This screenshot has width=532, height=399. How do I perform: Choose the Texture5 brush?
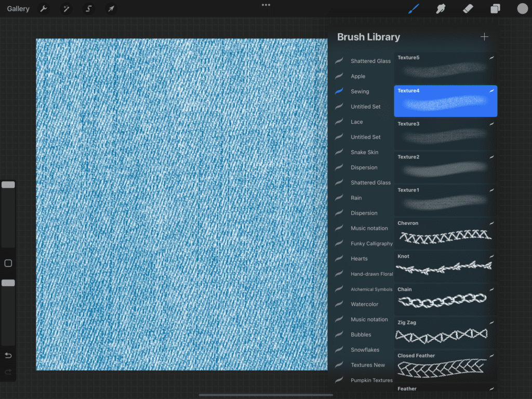click(x=445, y=68)
